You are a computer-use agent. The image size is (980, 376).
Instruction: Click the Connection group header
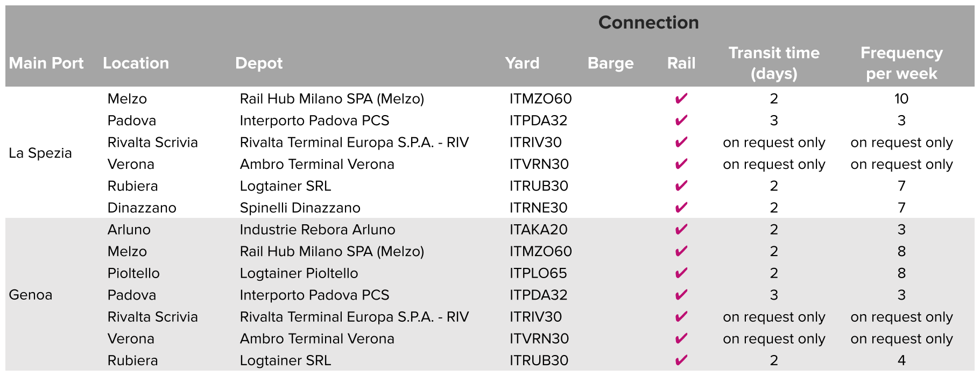pos(648,23)
